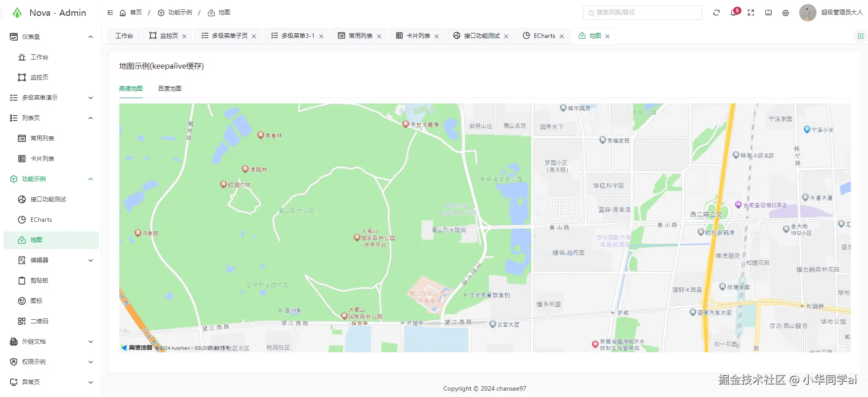Click the screen/monitor icon in header
The height and width of the screenshot is (397, 868).
769,13
